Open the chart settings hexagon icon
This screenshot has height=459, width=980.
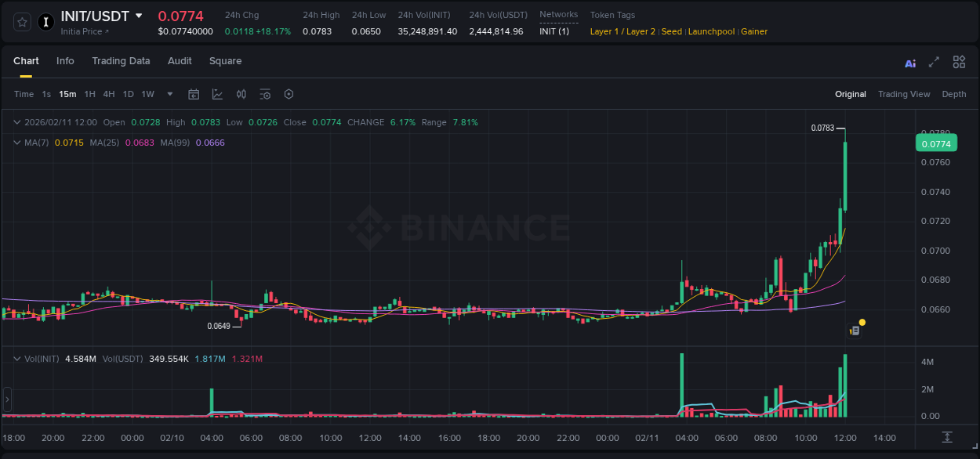pos(289,94)
